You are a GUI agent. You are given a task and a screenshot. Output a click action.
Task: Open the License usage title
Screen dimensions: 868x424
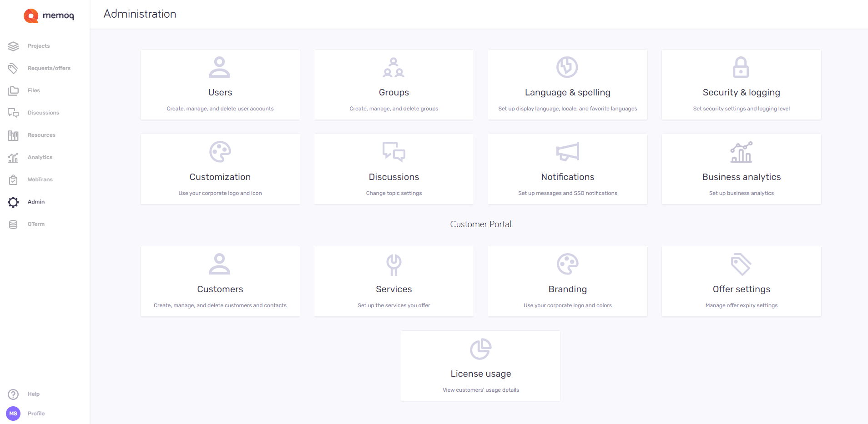point(481,374)
